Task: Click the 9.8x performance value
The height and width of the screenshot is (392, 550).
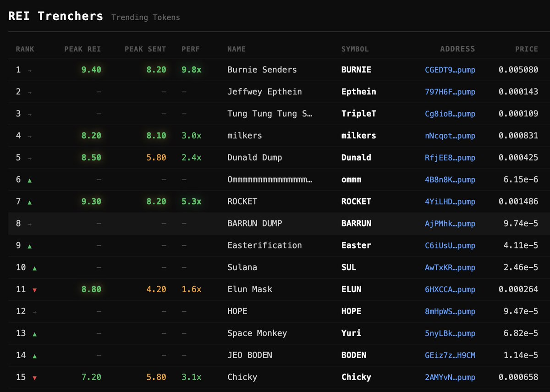Action: click(x=191, y=70)
